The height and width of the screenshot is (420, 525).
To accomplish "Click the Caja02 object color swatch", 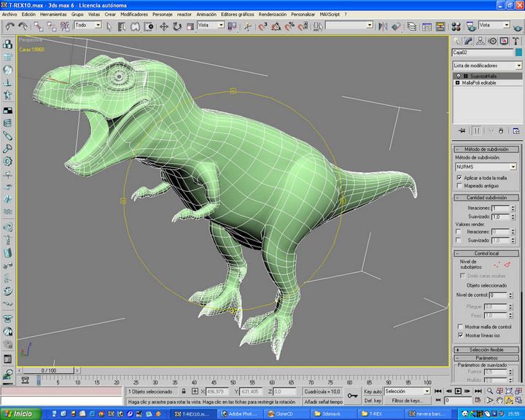I will [x=518, y=52].
